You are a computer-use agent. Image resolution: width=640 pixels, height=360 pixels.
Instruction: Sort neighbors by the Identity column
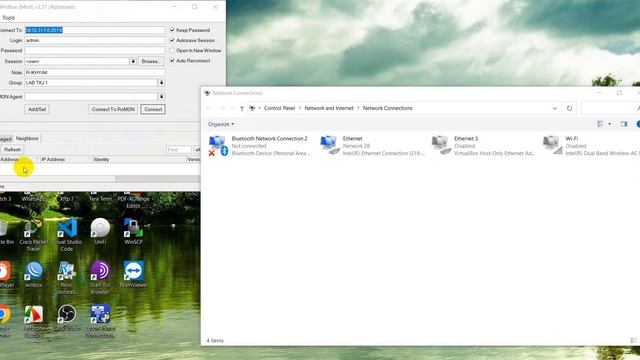(x=101, y=159)
